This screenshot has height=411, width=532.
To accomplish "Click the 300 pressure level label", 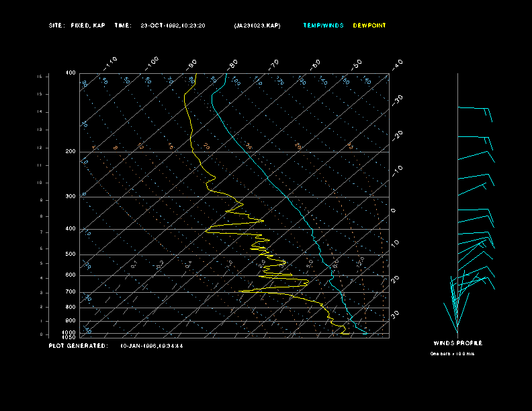I will (71, 197).
